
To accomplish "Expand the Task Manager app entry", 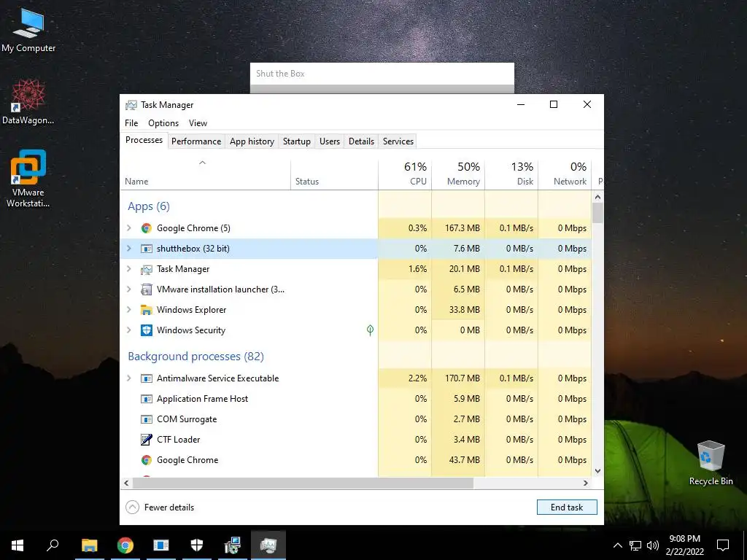I will coord(128,269).
